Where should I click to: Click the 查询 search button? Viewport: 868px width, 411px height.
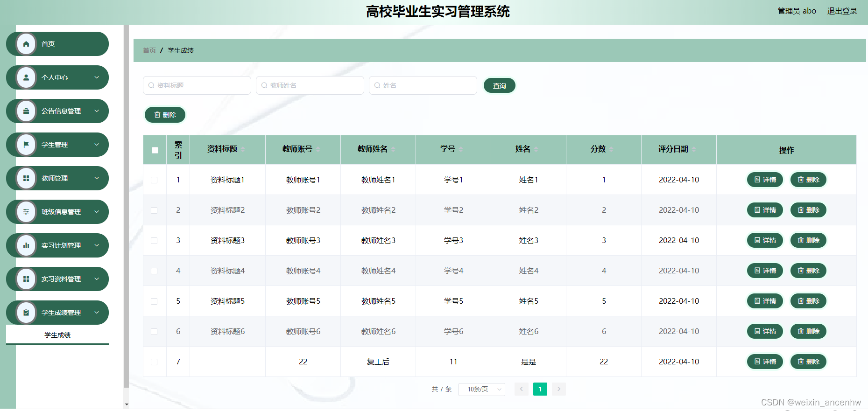pyautogui.click(x=500, y=86)
